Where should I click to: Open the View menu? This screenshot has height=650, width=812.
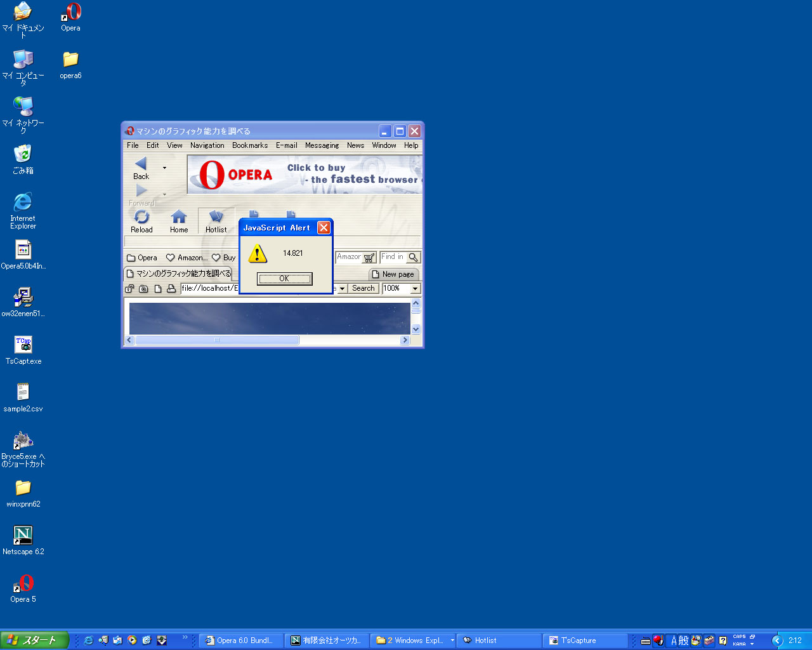[174, 145]
